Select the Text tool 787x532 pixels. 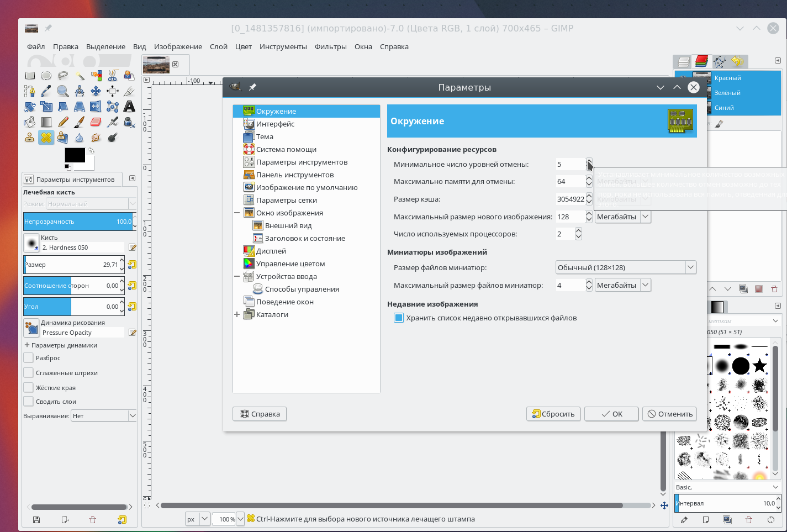coord(129,107)
